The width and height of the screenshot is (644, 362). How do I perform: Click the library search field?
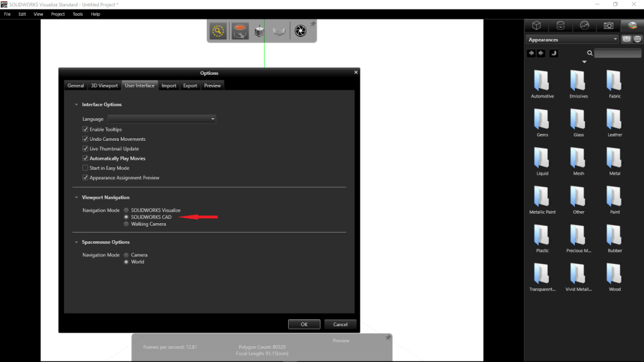[618, 53]
